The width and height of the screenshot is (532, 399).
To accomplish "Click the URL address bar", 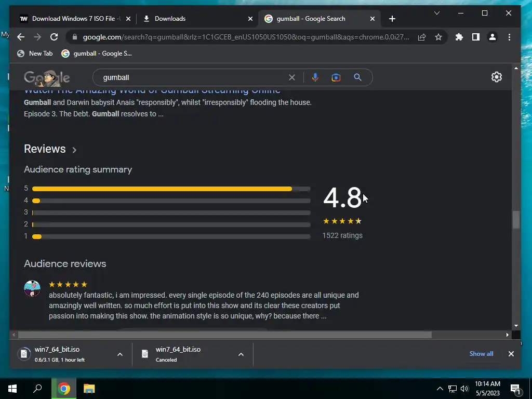I will (246, 37).
